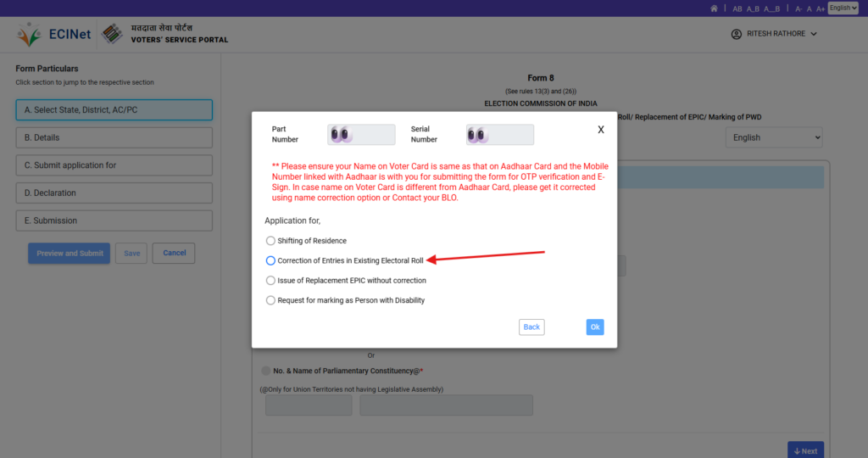Jump to D. Declaration section
This screenshot has height=458, width=868.
click(114, 193)
